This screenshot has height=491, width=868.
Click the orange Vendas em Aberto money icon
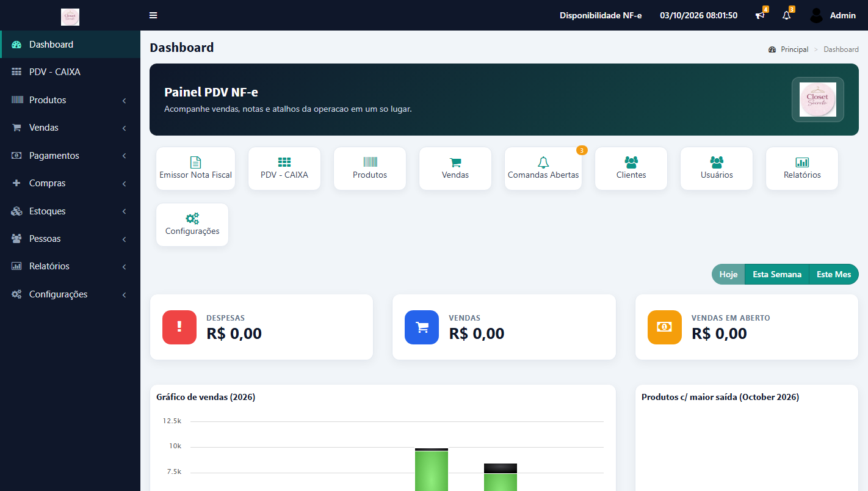tap(665, 327)
